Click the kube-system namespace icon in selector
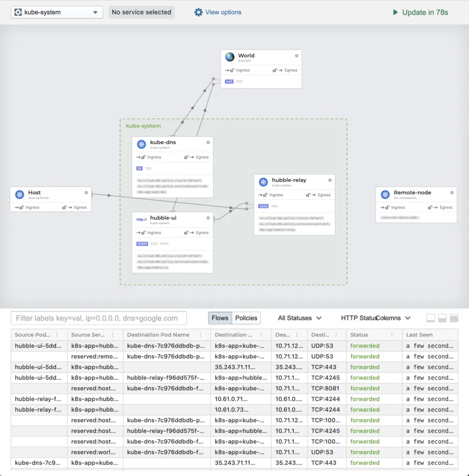 pyautogui.click(x=18, y=12)
